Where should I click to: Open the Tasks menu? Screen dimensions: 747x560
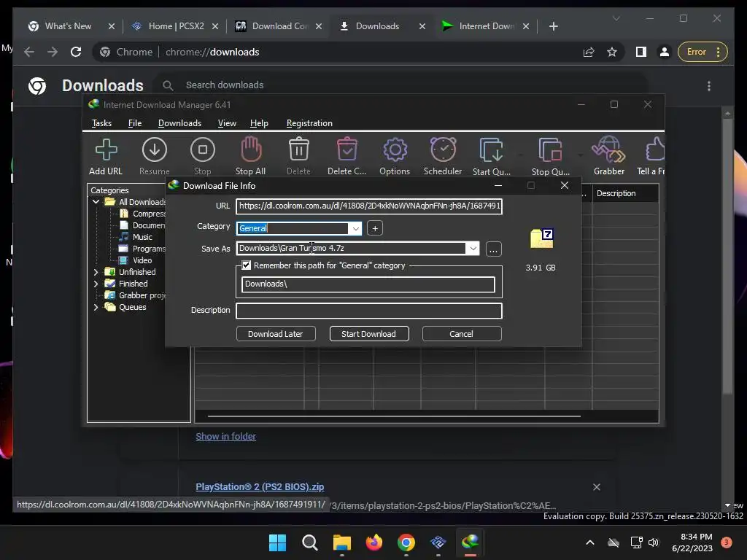(101, 123)
